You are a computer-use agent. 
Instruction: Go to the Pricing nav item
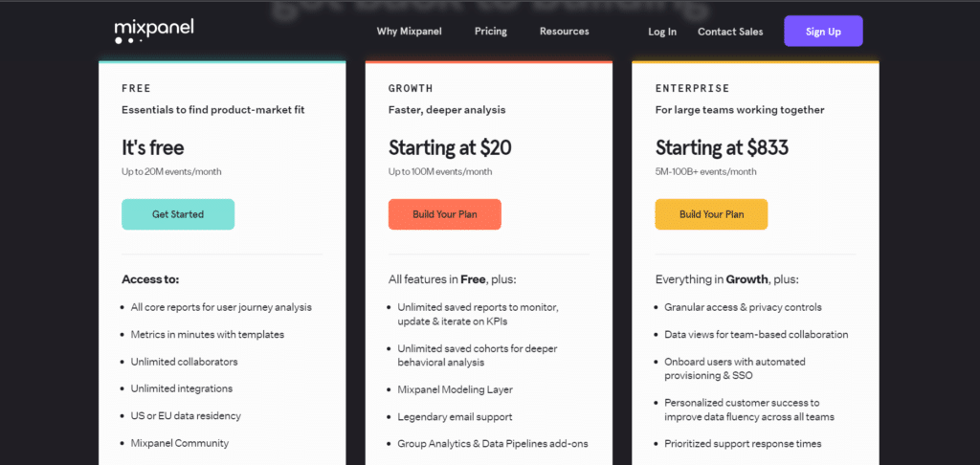491,32
